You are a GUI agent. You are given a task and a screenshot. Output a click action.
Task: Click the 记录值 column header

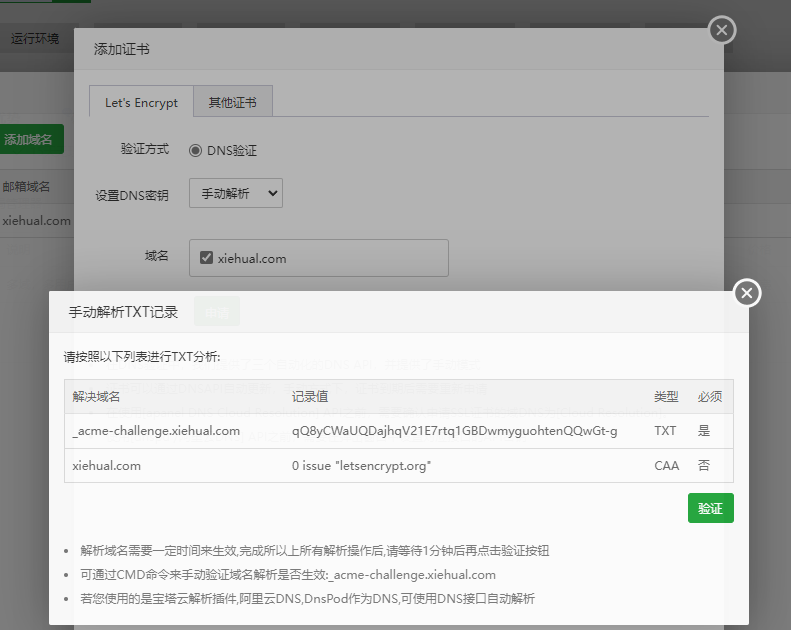point(310,397)
